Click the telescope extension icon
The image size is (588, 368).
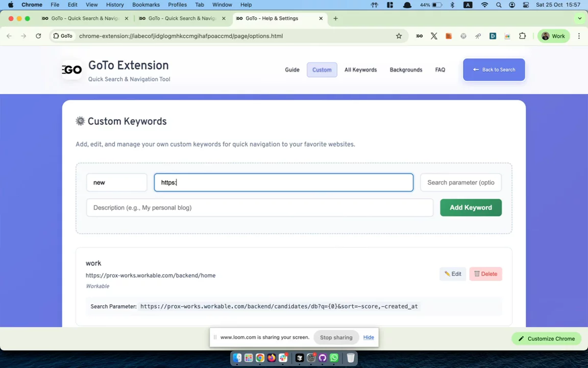(x=478, y=36)
